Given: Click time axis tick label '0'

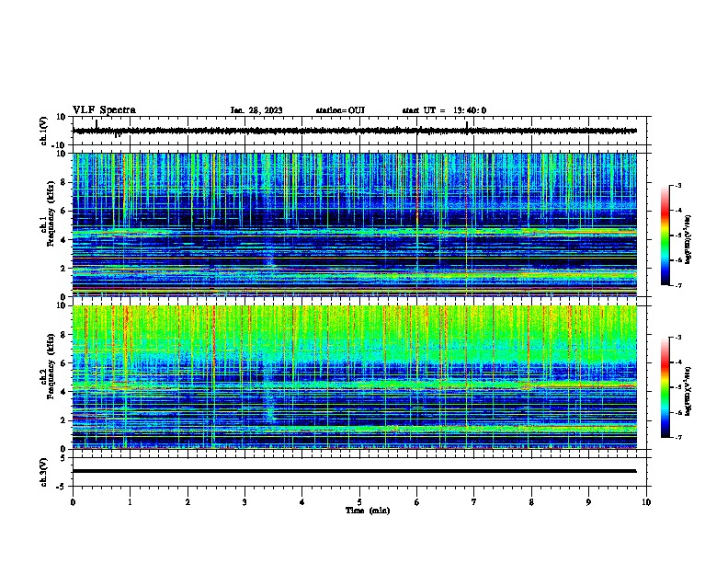Looking at the screenshot, I should point(73,501).
